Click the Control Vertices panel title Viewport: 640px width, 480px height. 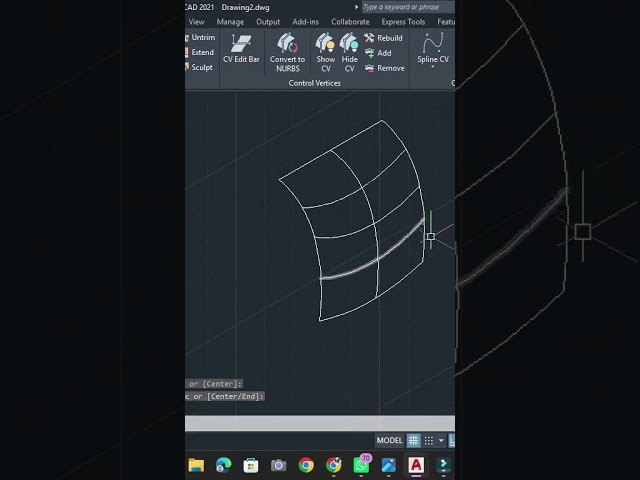[314, 83]
